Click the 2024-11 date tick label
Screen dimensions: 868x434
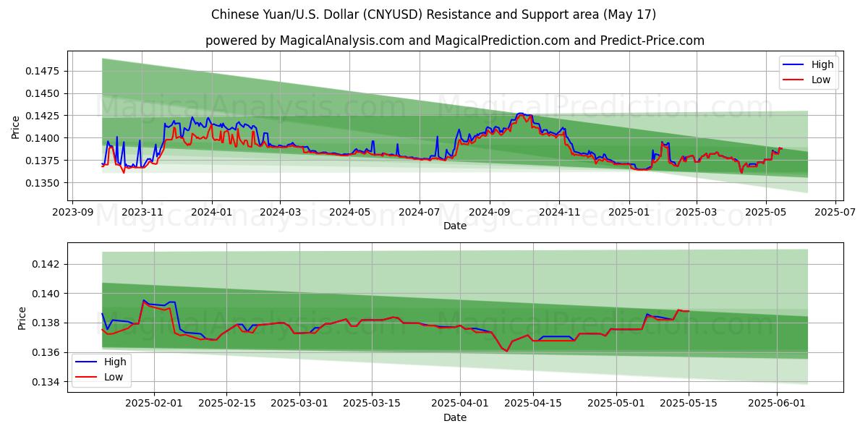[559, 213]
